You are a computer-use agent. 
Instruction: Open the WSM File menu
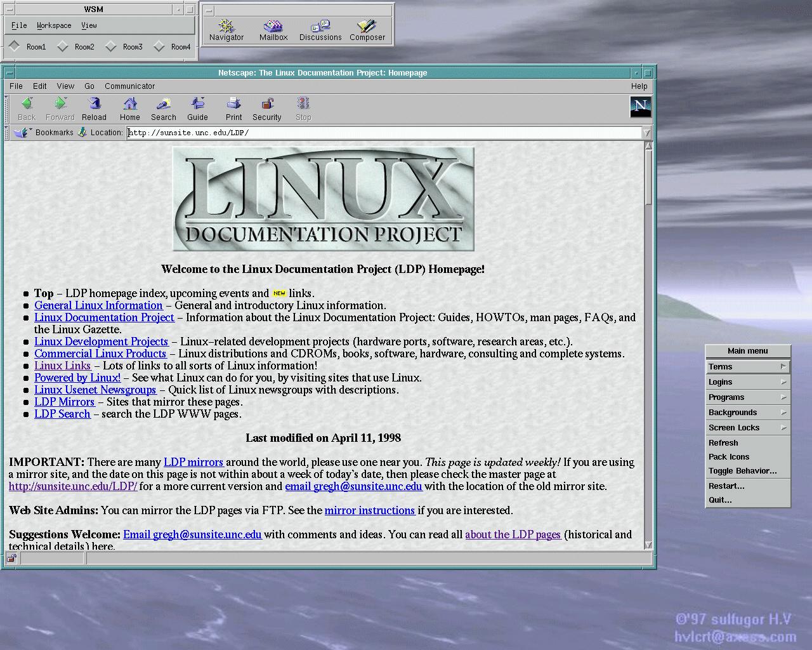coord(19,25)
